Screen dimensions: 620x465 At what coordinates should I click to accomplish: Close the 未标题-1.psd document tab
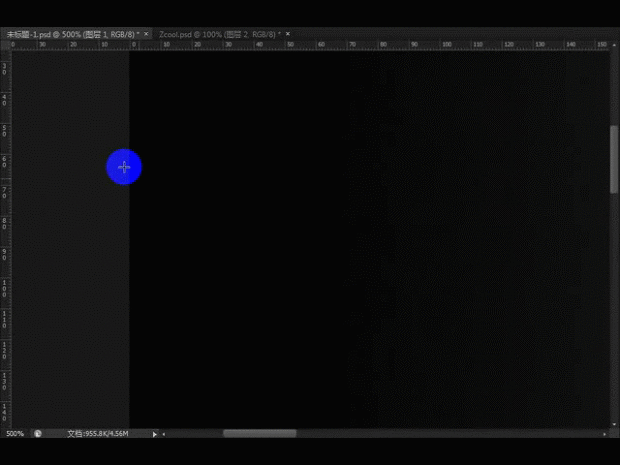click(x=148, y=33)
